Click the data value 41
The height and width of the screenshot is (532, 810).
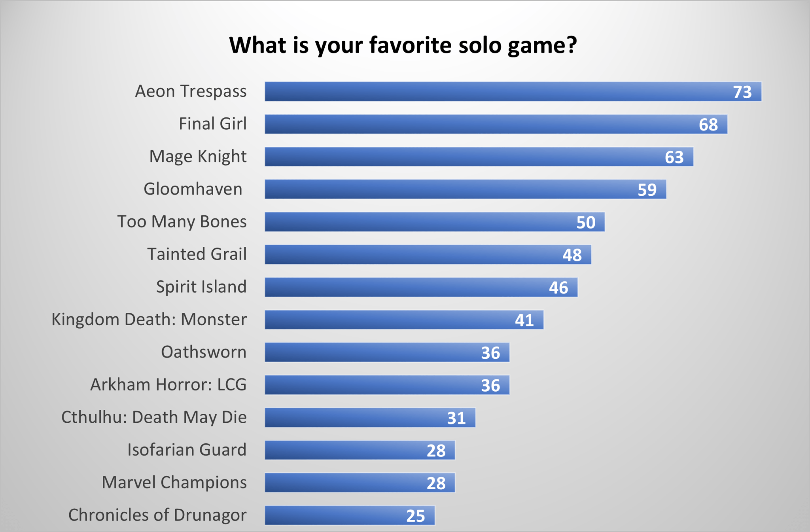524,320
